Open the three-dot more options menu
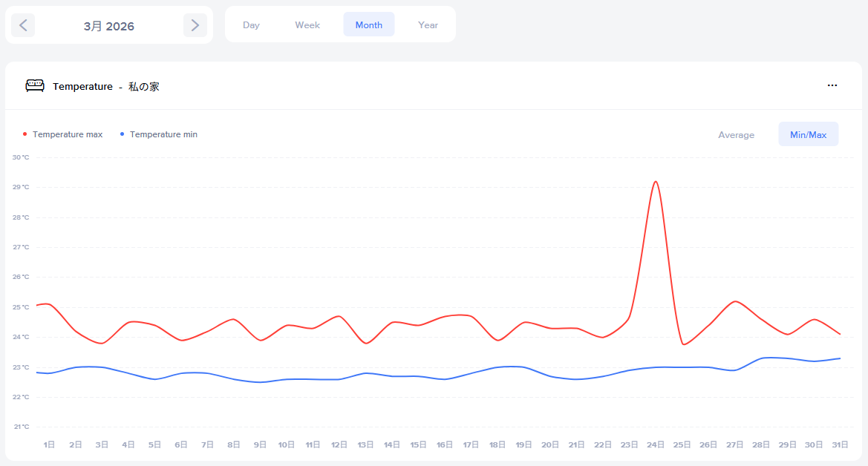868x466 pixels. pos(832,86)
